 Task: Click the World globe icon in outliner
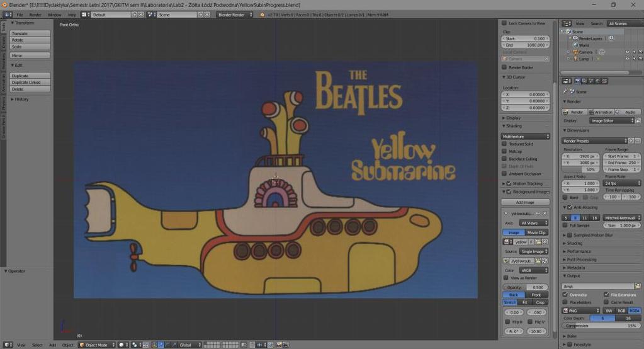click(576, 45)
